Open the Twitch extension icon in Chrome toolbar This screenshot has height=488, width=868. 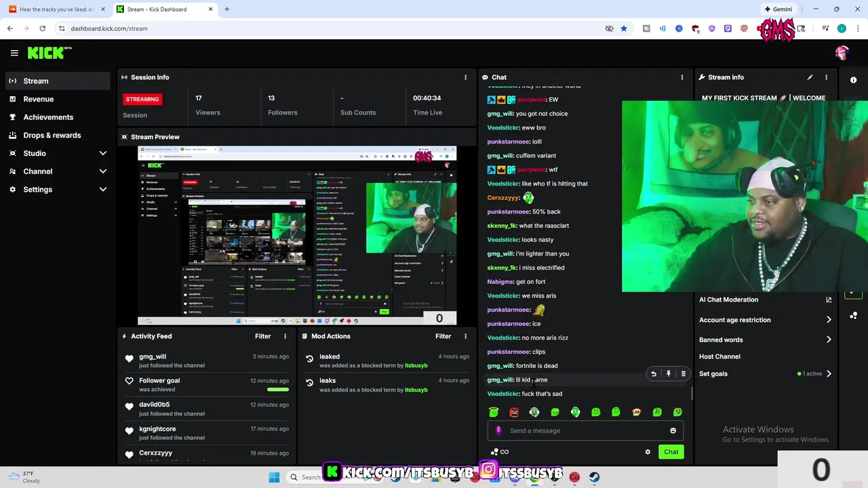coord(728,28)
